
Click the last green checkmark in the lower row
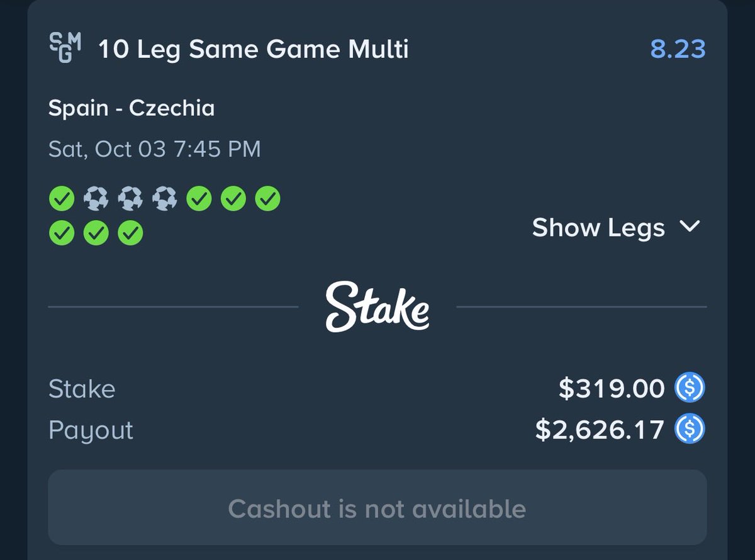click(x=130, y=233)
